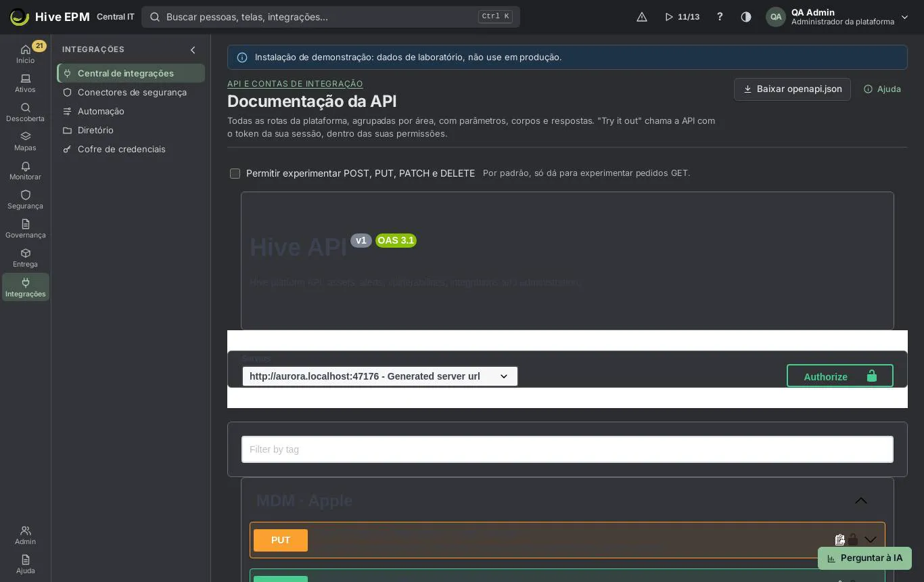Collapse the MDM · Apple section
Viewport: 924px width, 582px height.
pos(860,501)
